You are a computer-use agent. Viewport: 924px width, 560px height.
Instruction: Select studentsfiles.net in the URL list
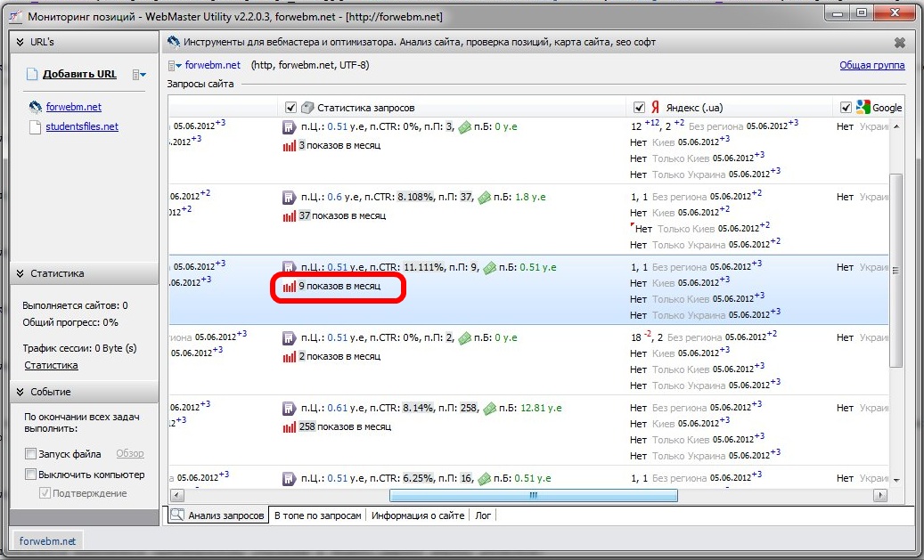pos(81,126)
